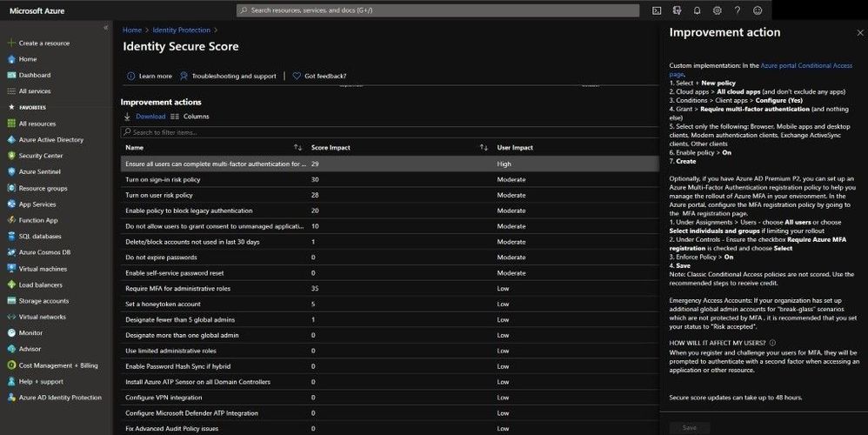The image size is (868, 435).
Task: Open the directory and subscription filter icon
Action: coord(677,10)
